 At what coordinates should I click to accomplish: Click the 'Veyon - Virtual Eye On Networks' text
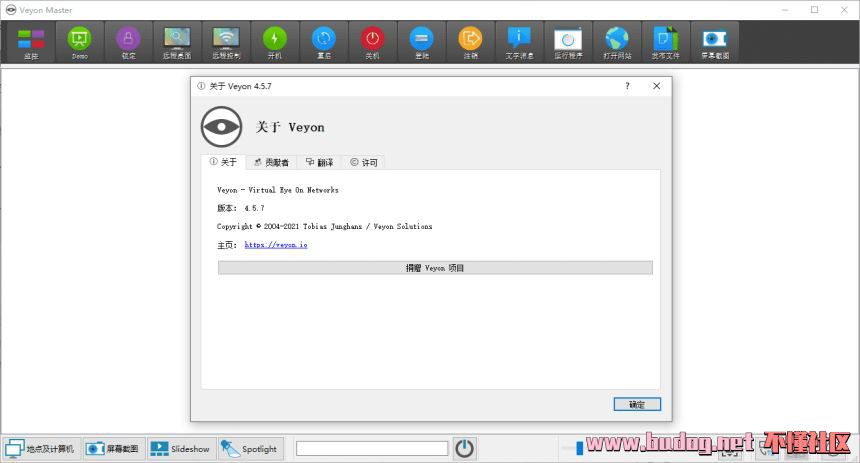coord(278,190)
